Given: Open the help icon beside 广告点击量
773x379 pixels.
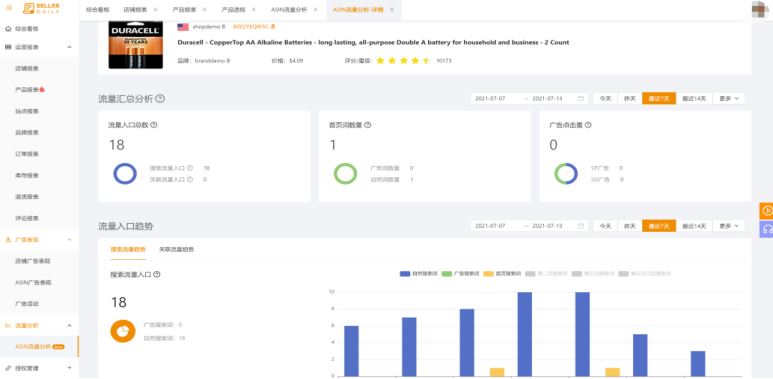Looking at the screenshot, I should [x=588, y=125].
